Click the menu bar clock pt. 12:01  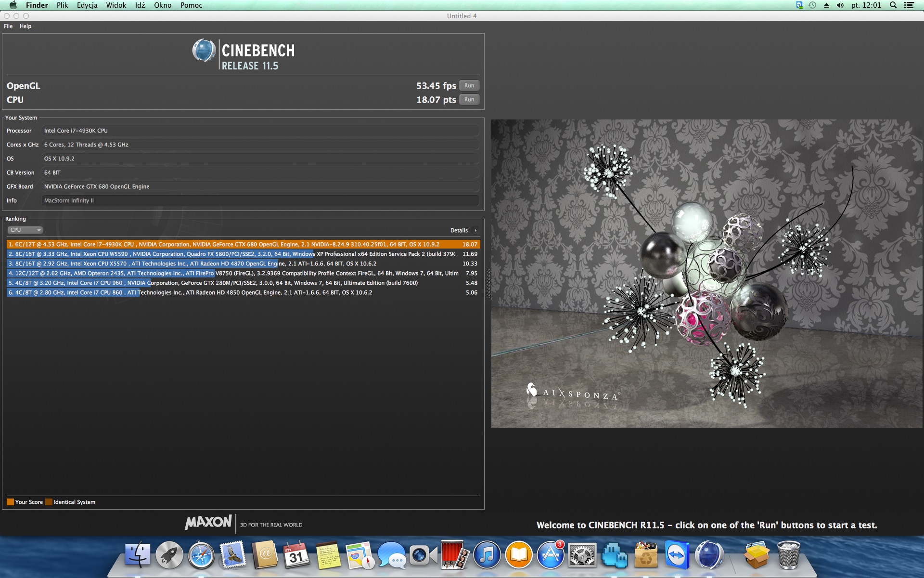tap(866, 5)
